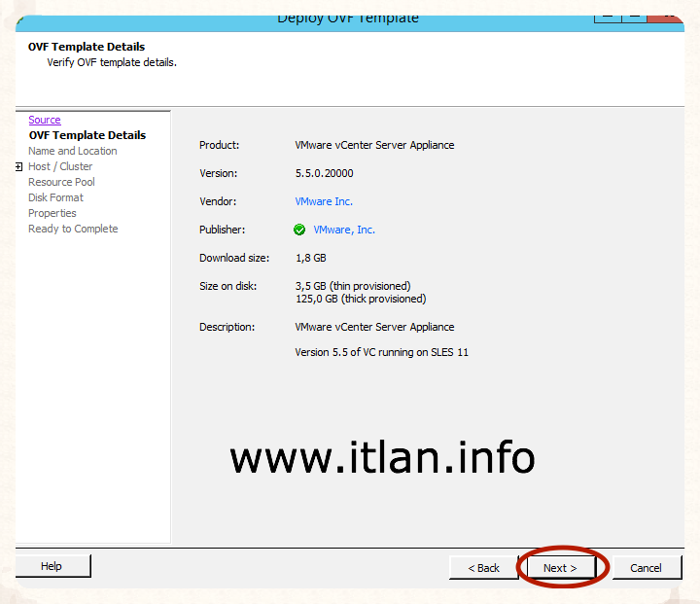Click the green verified publisher checkmark icon
The height and width of the screenshot is (604, 700).
pyautogui.click(x=299, y=231)
